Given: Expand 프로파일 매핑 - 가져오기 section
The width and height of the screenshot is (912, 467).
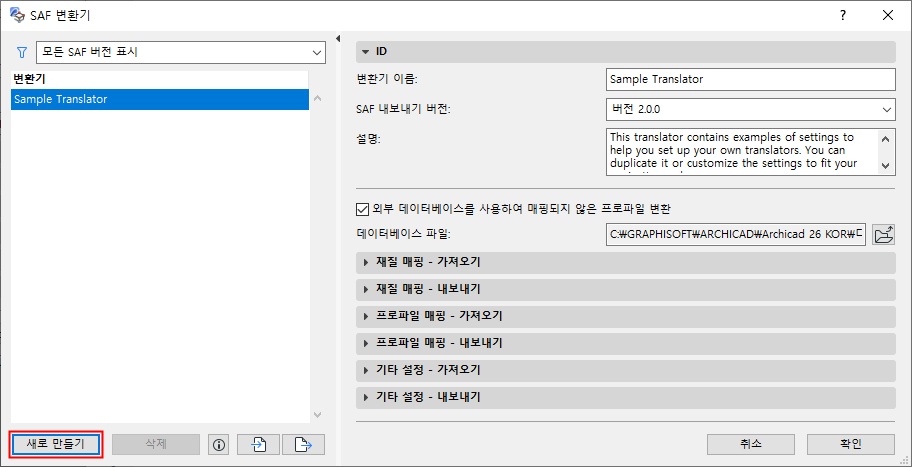Looking at the screenshot, I should coord(625,316).
